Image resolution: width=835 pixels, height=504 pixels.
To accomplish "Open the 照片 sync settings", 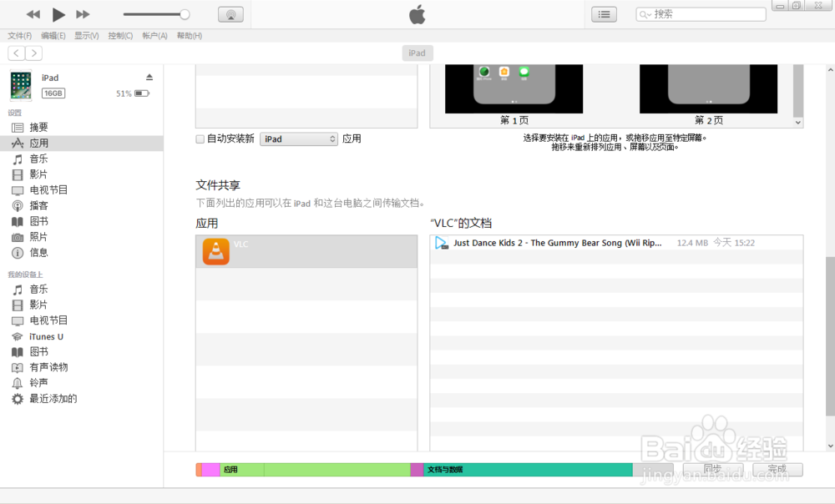I will 38,237.
